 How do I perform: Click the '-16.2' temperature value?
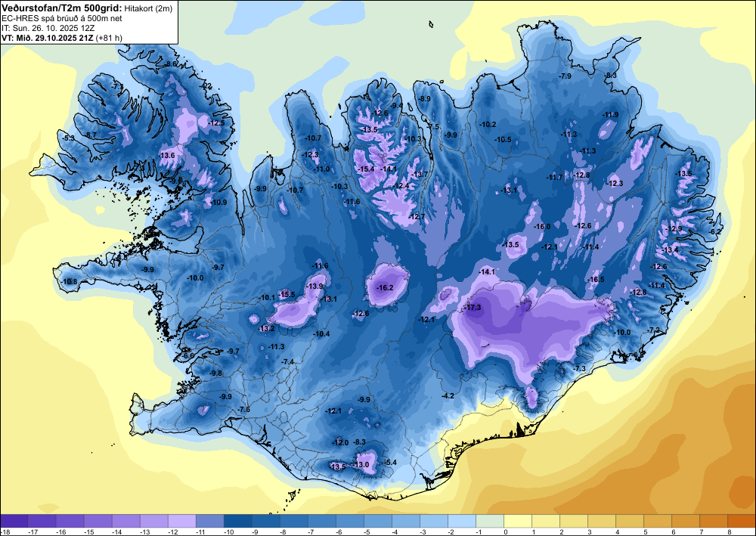(386, 288)
